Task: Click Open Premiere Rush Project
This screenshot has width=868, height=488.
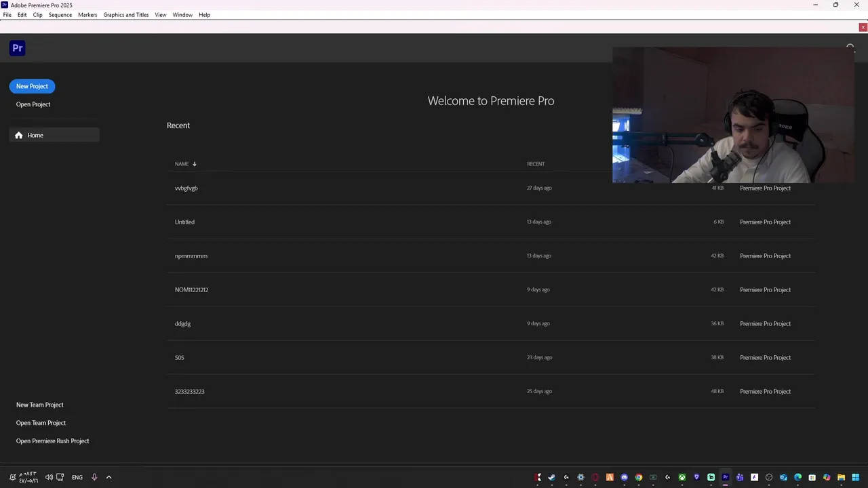Action: [53, 441]
